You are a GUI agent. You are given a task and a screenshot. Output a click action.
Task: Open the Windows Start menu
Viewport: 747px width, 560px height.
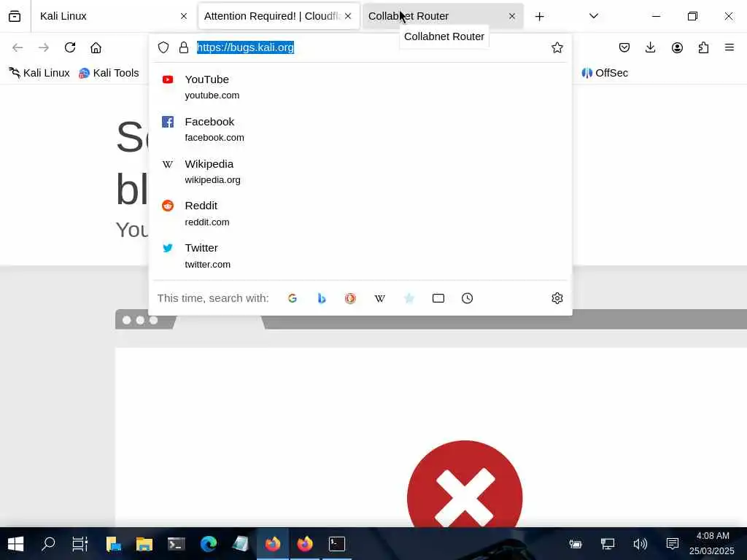pyautogui.click(x=16, y=544)
